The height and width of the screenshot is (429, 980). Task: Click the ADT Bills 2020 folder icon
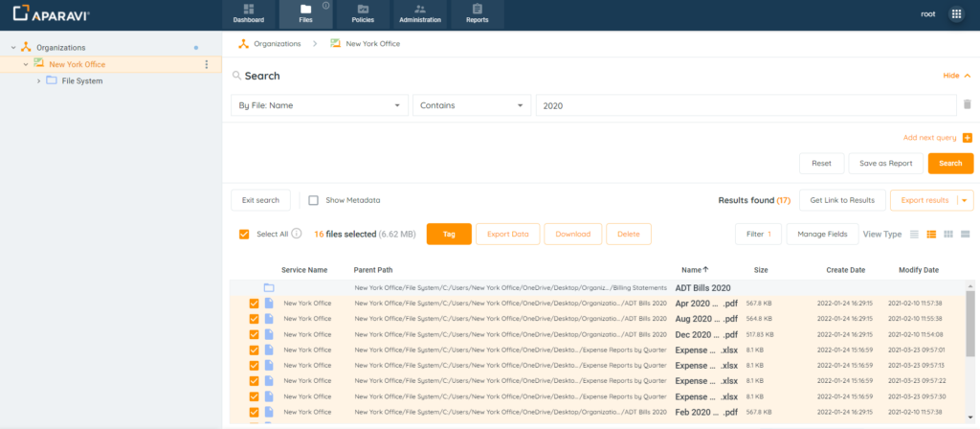click(x=269, y=287)
